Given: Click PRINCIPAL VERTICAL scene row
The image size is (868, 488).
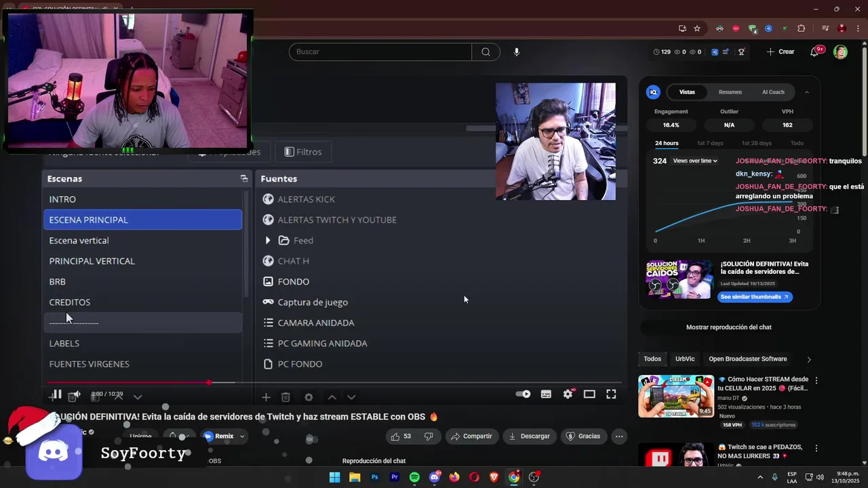Looking at the screenshot, I should point(143,261).
